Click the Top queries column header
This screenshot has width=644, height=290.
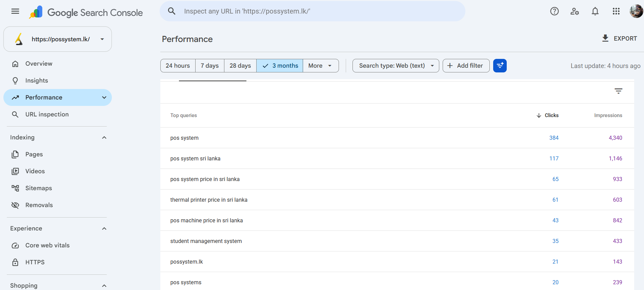(183, 115)
